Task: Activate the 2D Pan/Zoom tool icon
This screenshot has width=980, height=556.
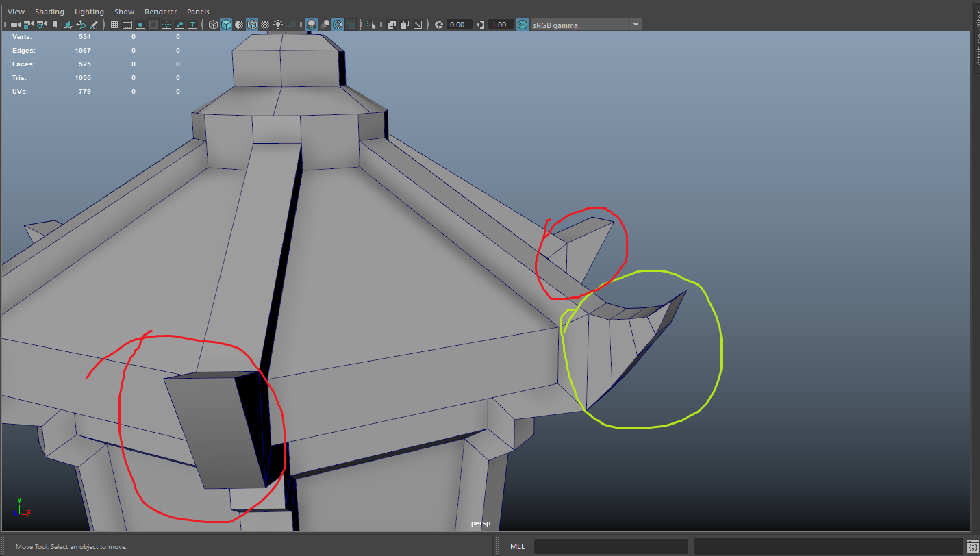Action: click(x=81, y=24)
